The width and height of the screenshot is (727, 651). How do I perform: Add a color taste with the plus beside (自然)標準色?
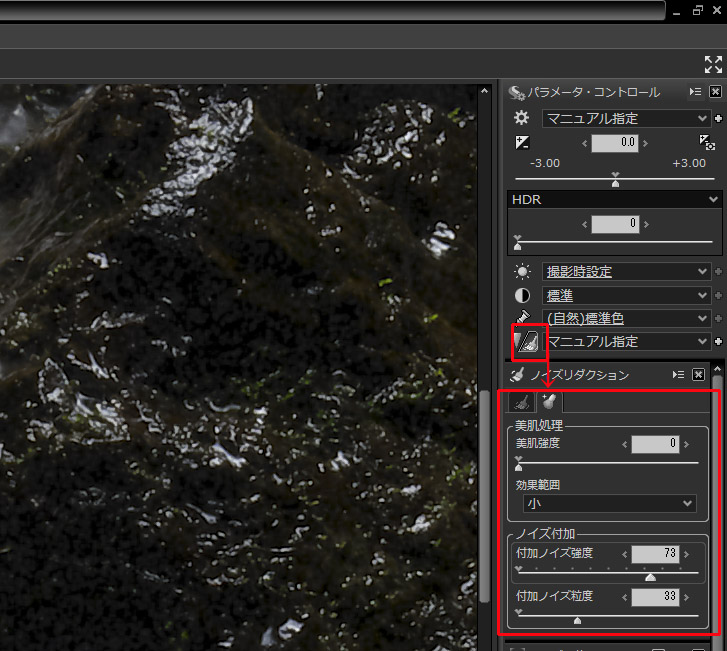click(x=719, y=319)
